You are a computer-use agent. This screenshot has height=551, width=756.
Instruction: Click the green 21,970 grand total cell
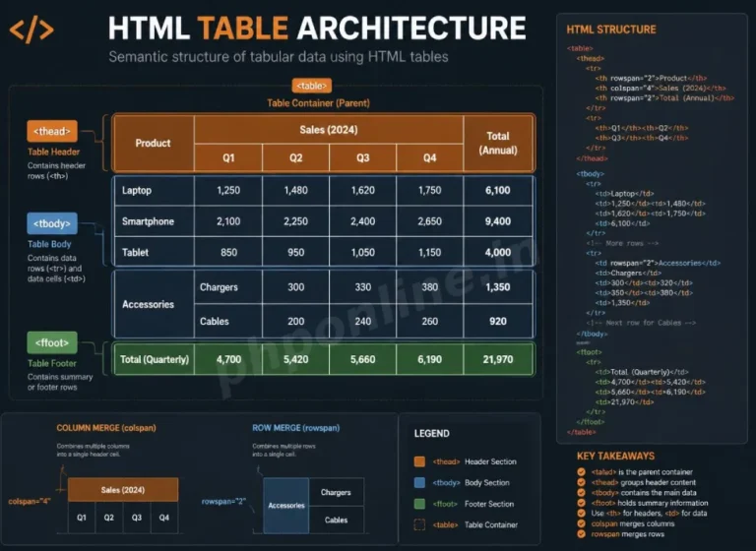[498, 359]
